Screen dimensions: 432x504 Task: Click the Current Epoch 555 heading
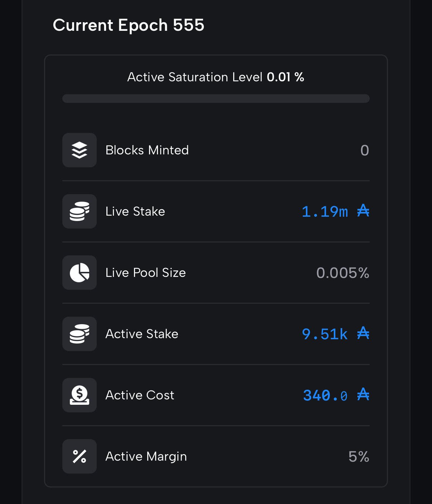(129, 25)
